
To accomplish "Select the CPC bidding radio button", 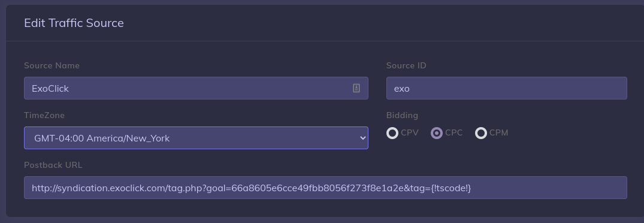I will [437, 133].
